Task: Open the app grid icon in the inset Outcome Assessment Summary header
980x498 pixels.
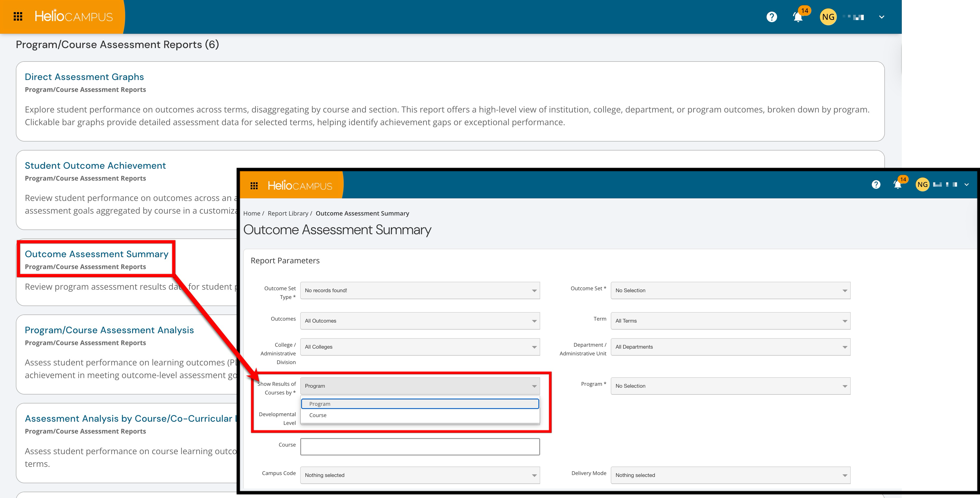Action: [x=254, y=186]
